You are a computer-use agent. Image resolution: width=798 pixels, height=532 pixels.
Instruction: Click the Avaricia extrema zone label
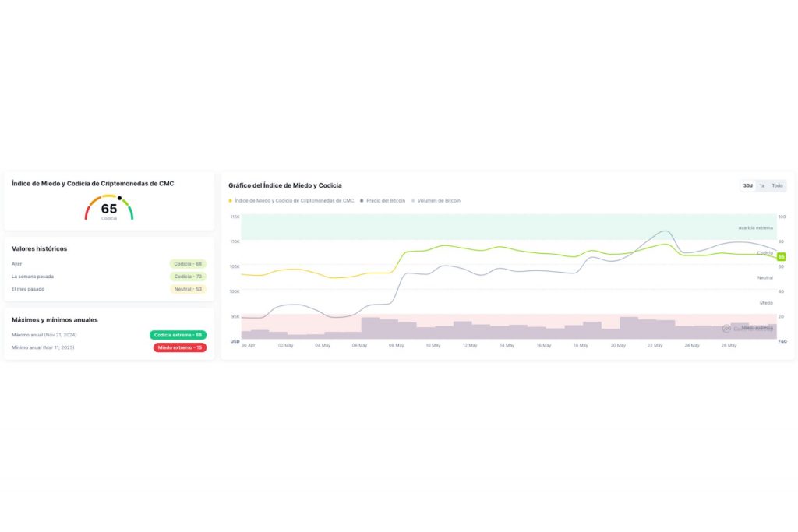755,227
